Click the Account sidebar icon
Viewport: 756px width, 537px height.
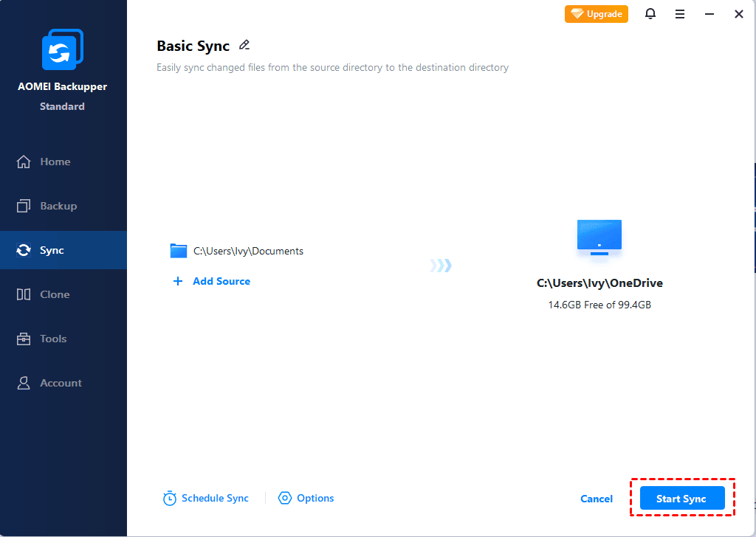(22, 382)
